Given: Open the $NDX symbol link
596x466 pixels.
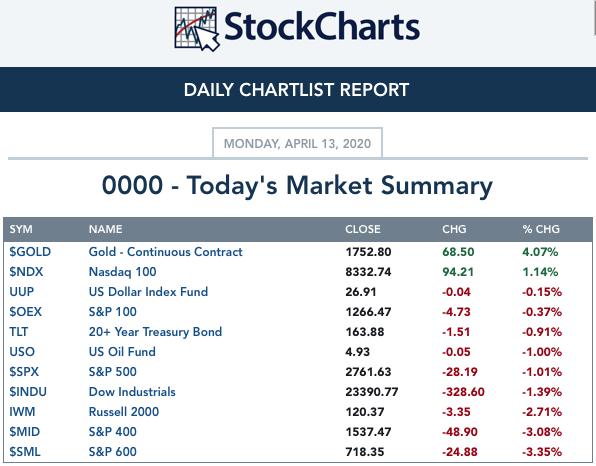Looking at the screenshot, I should (26, 272).
